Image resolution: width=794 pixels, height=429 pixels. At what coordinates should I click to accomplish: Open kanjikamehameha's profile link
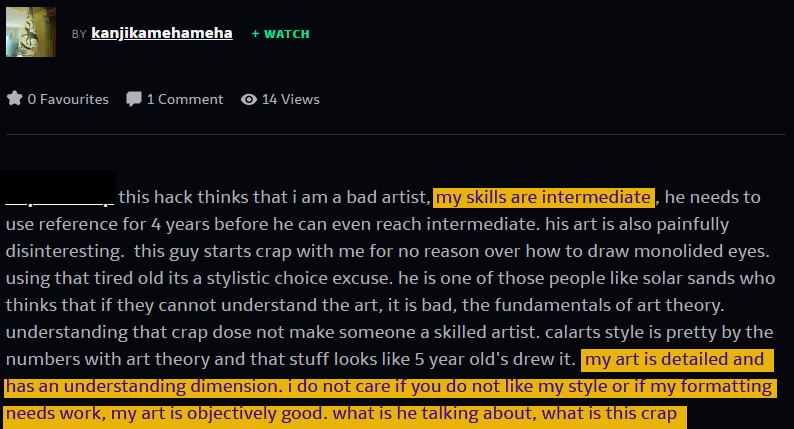[162, 33]
